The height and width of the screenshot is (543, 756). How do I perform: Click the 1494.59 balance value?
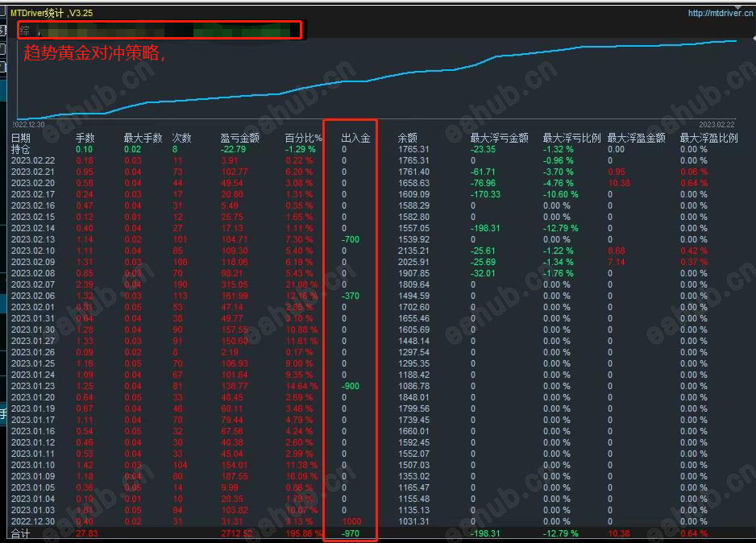[x=413, y=296]
